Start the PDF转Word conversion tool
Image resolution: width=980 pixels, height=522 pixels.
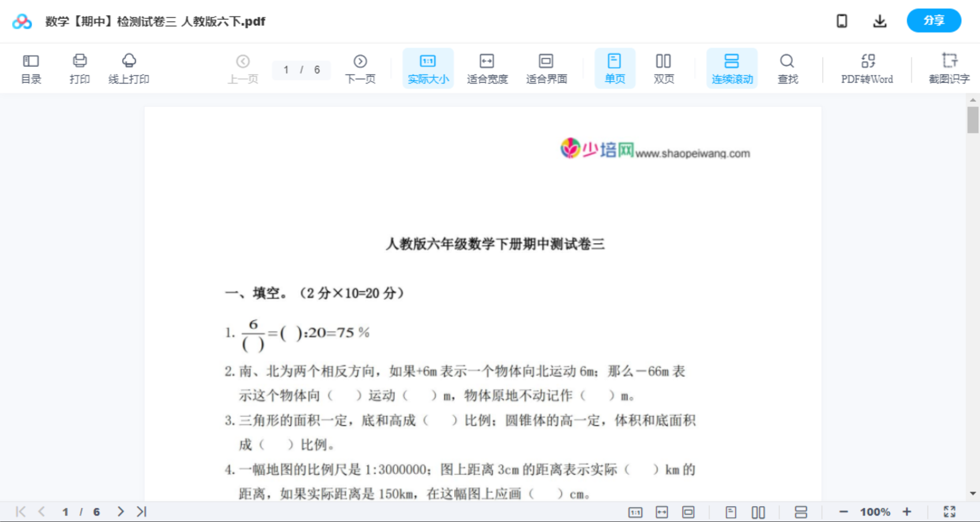[866, 68]
